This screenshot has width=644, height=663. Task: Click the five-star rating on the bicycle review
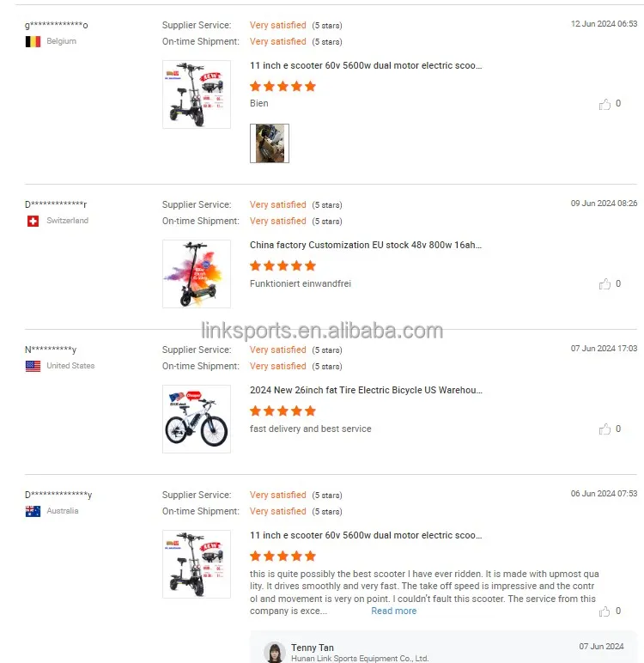point(283,411)
